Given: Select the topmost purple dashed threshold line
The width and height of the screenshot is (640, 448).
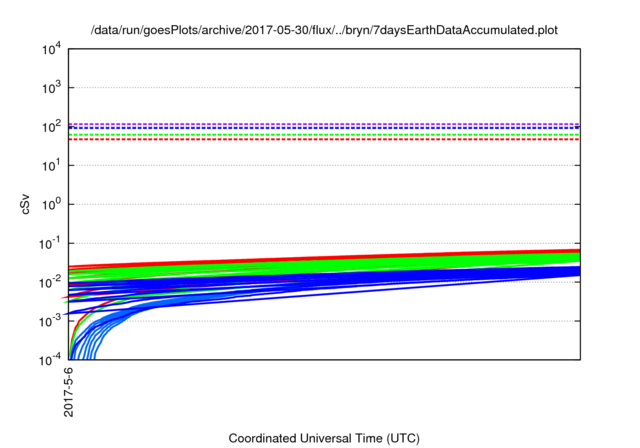Looking at the screenshot, I should pyautogui.click(x=330, y=124).
